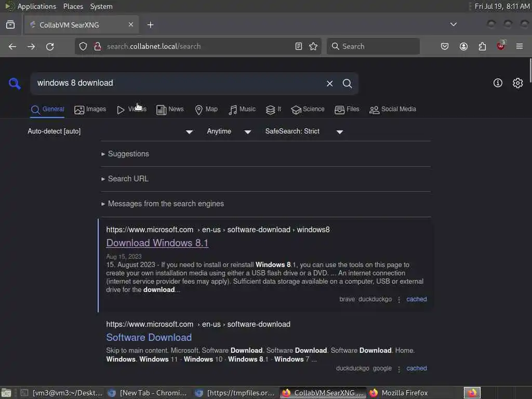Open the SearXNG about info icon
This screenshot has width=532, height=399.
(498, 83)
